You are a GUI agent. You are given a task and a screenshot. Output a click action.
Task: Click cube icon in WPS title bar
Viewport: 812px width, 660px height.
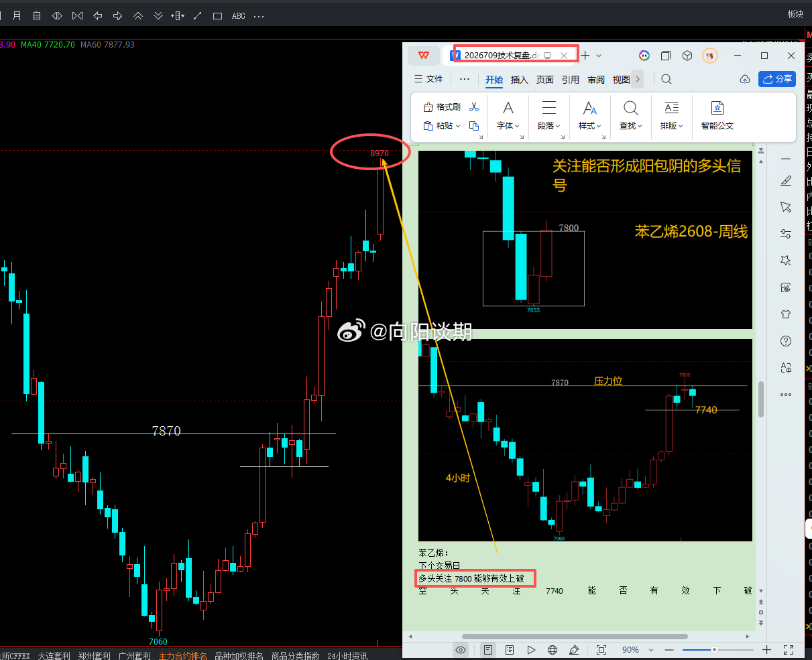[x=687, y=56]
